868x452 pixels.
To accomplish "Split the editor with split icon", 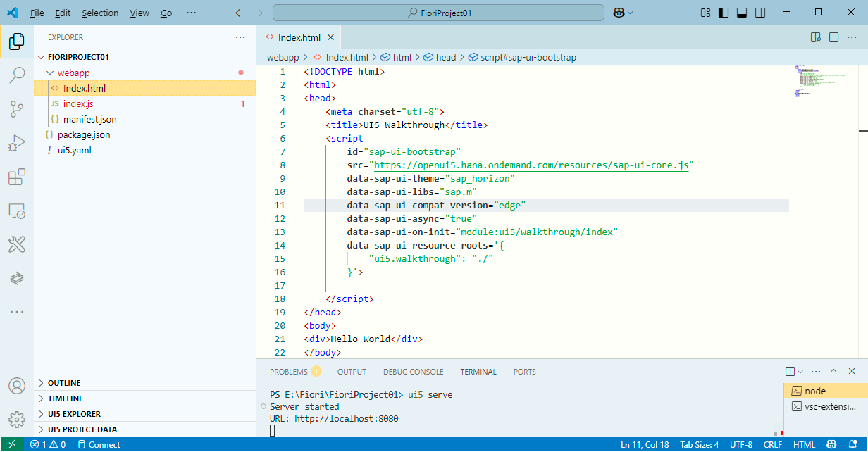I will point(833,37).
